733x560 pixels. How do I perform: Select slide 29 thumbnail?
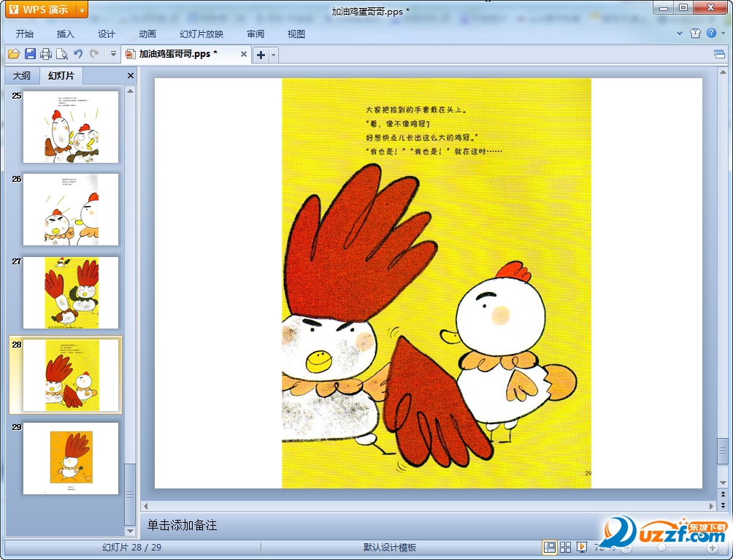[71, 459]
